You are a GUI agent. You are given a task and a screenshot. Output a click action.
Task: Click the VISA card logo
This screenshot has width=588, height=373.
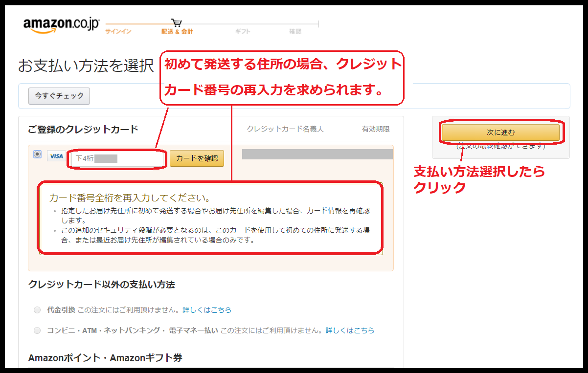click(56, 156)
